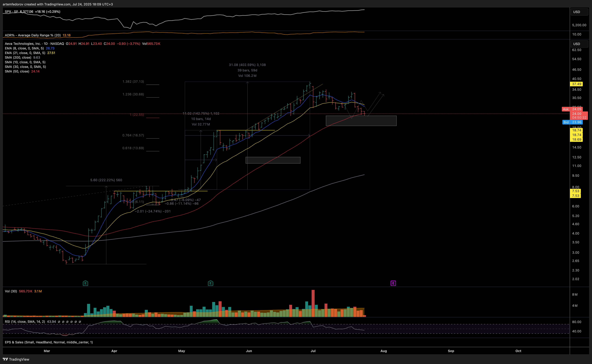The height and width of the screenshot is (364, 592).
Task: Click the 10 bars, 14d range label
Action: [201, 119]
